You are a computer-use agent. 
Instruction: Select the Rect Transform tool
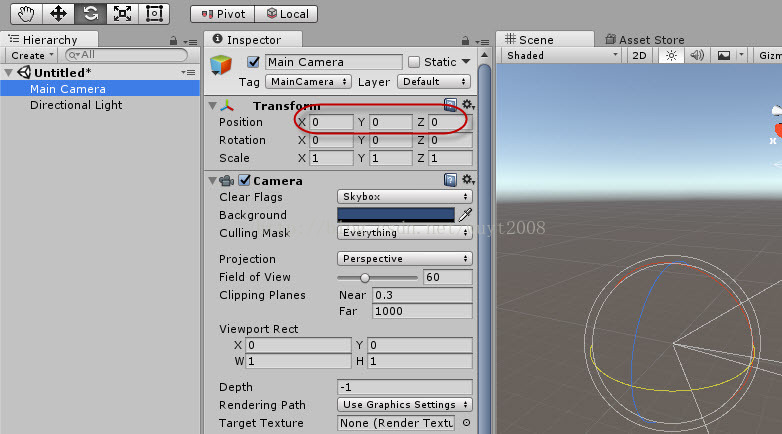[x=154, y=13]
